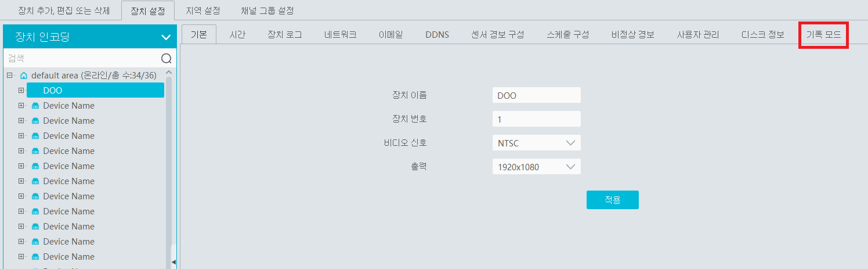Focus the 검색 search box
The height and width of the screenshot is (269, 868).
point(81,59)
